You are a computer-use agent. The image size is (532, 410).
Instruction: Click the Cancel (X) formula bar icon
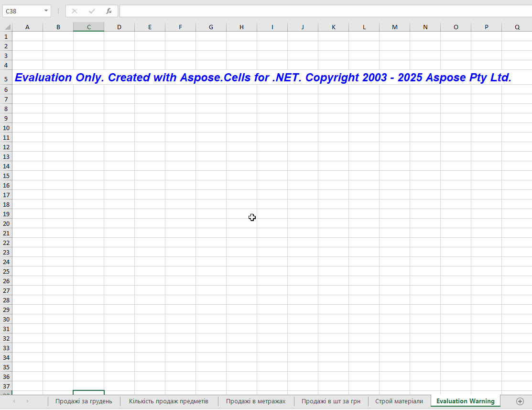(74, 11)
